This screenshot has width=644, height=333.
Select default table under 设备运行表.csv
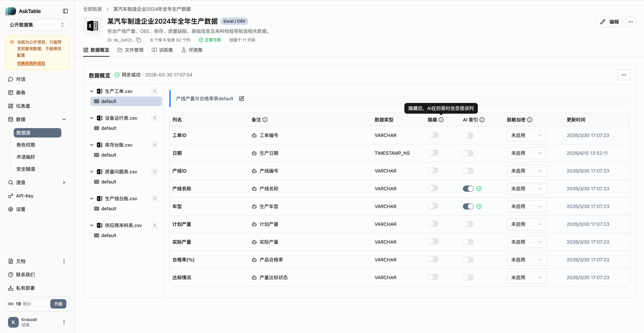[109, 128]
